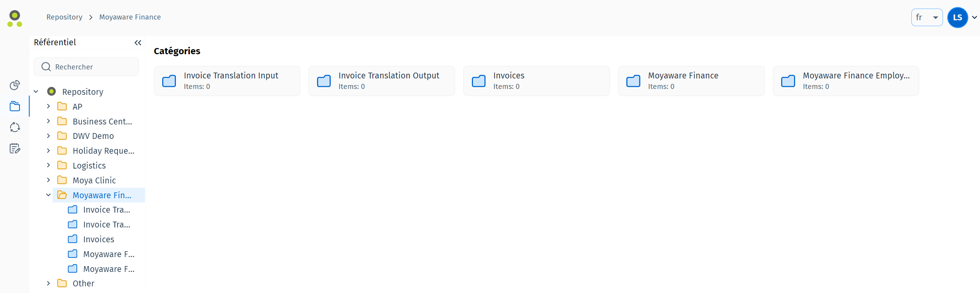
Task: Collapse the Moyaware Finance tree folder
Action: (x=48, y=195)
